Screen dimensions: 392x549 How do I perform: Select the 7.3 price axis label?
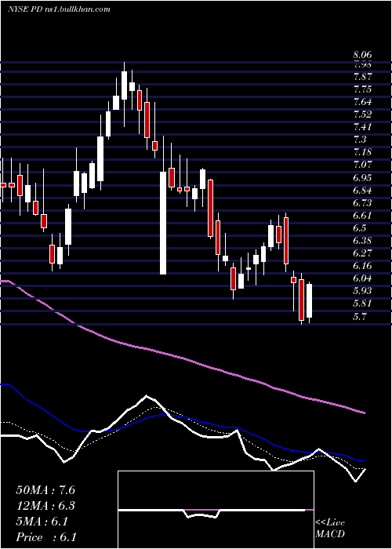(x=360, y=140)
